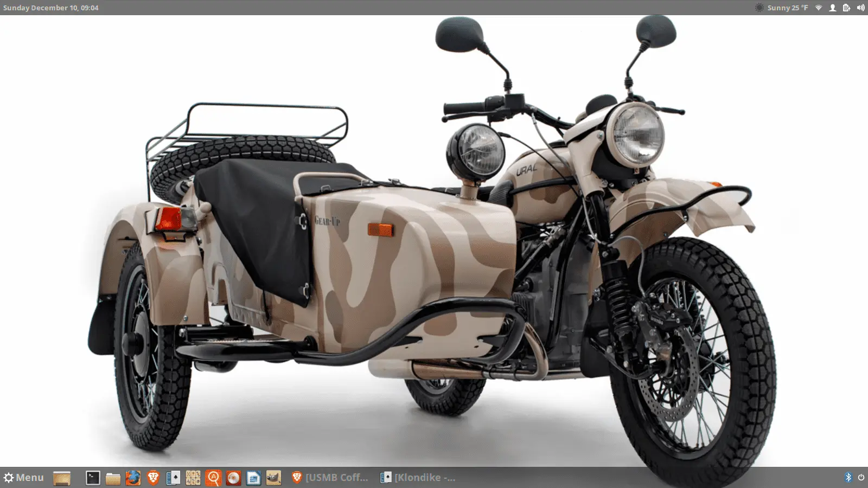
Task: Open the document writer launcher
Action: pyautogui.click(x=253, y=478)
